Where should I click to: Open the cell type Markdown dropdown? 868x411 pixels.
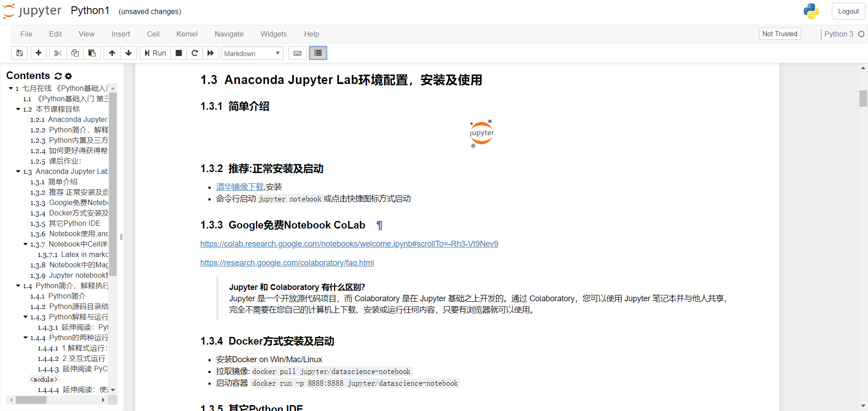(x=252, y=53)
